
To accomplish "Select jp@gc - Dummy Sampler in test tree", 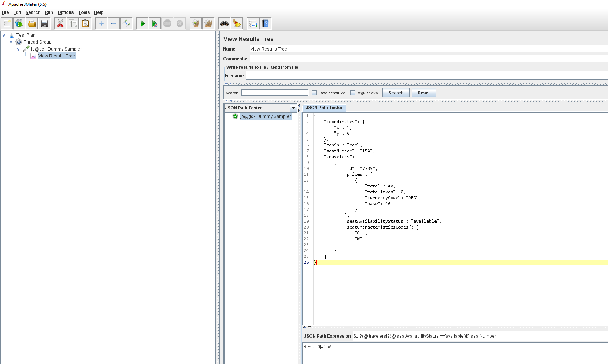I will click(x=56, y=49).
